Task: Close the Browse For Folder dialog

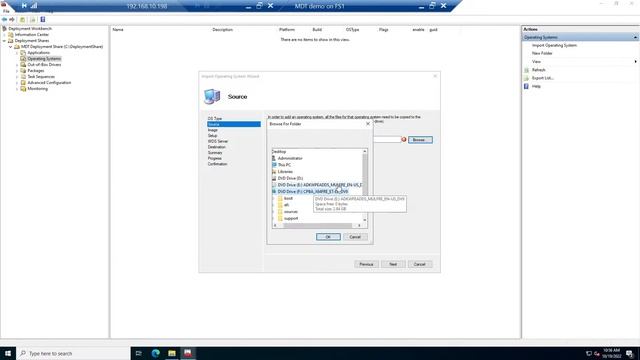Action: click(x=368, y=124)
